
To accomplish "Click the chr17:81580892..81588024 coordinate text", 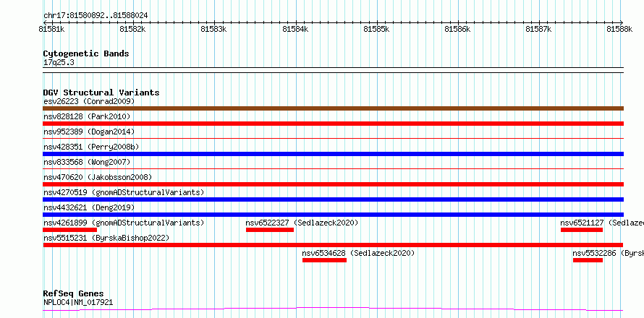I will point(96,16).
